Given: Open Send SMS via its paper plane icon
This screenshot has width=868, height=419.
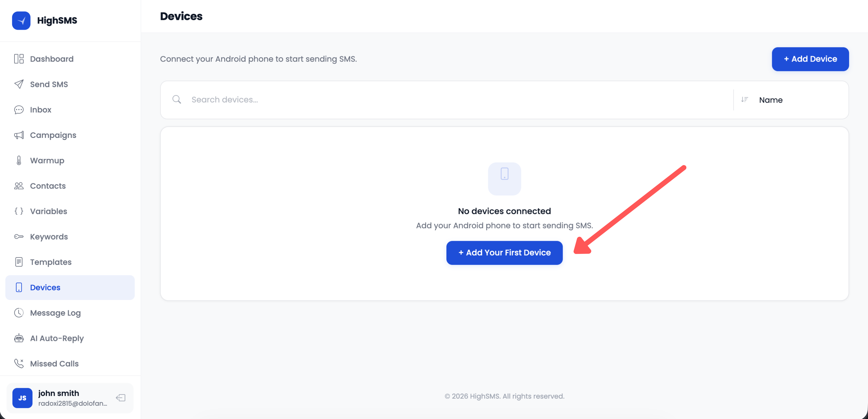Looking at the screenshot, I should [19, 84].
